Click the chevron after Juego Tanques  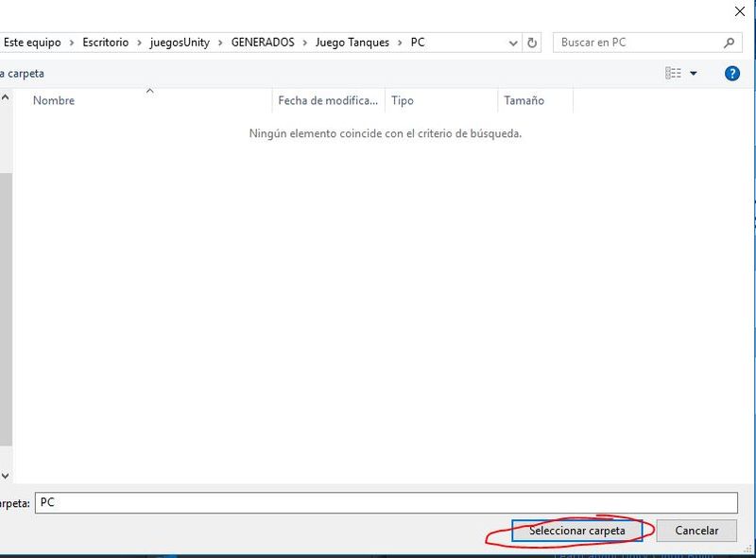[400, 43]
